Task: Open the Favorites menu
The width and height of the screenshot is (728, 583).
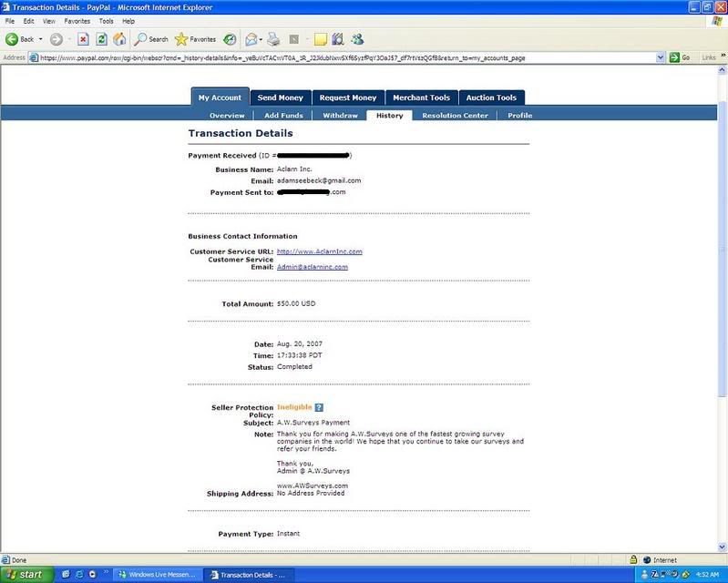Action: coord(77,21)
